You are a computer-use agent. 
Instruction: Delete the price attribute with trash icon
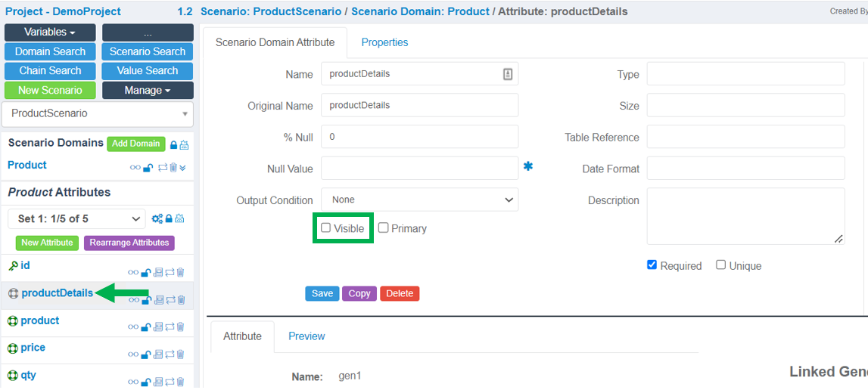[180, 354]
